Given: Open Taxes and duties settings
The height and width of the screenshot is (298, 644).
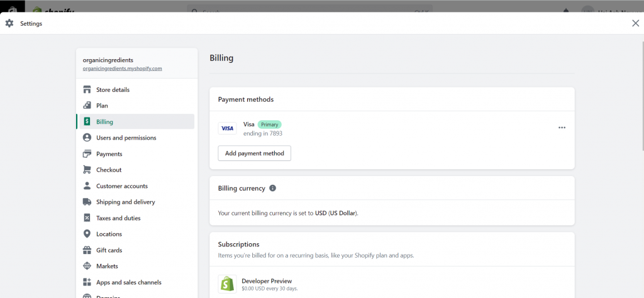Looking at the screenshot, I should click(x=118, y=218).
